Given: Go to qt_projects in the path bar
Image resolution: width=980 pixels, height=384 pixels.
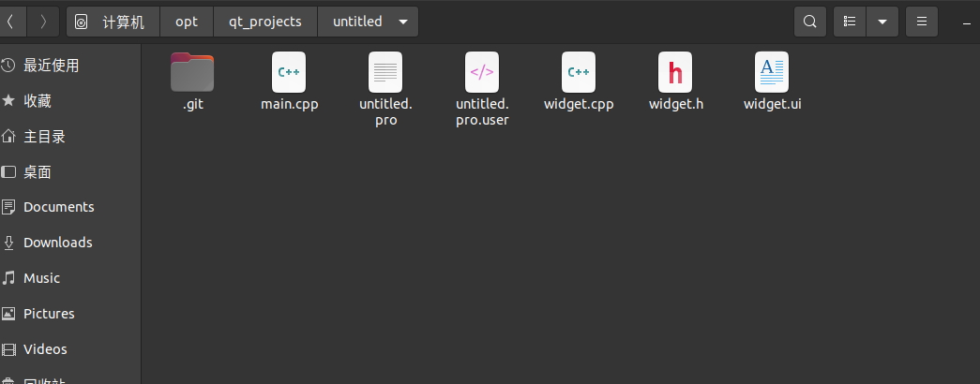Looking at the screenshot, I should pos(265,22).
